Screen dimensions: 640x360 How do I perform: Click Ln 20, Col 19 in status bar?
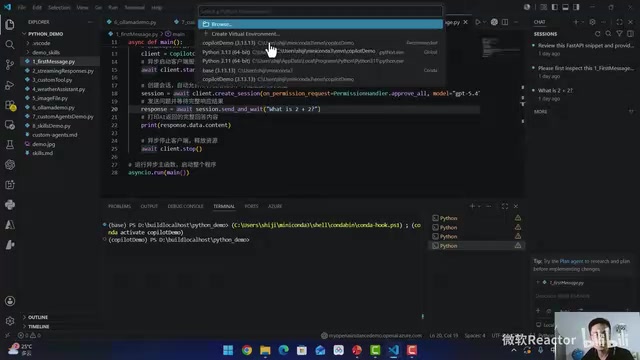pyautogui.click(x=443, y=336)
